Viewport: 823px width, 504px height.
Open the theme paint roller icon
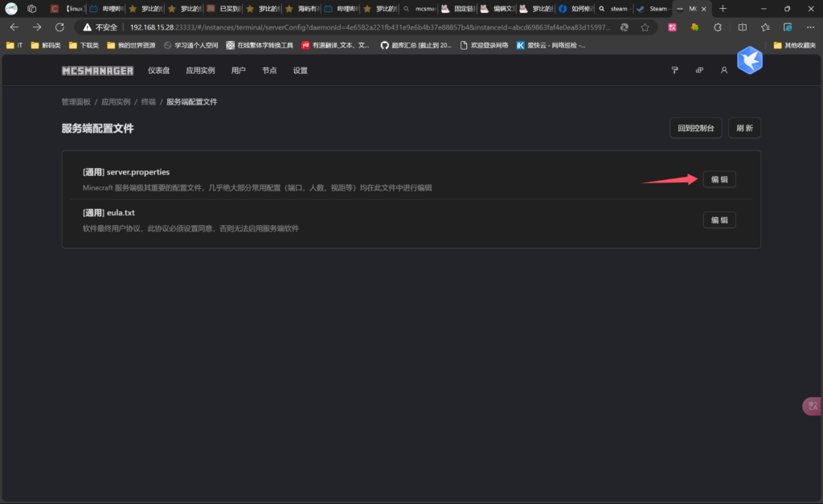point(674,71)
